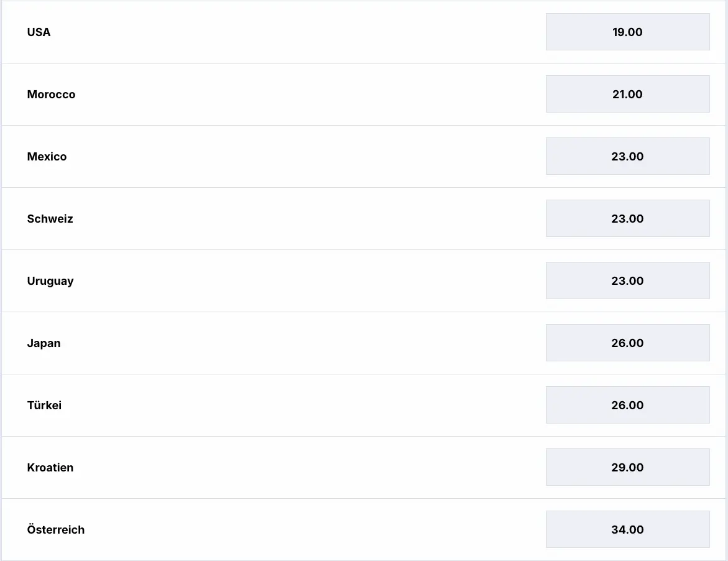Screen dimensions: 728x561
Task: Click empty space in the Österreich row
Action: pyautogui.click(x=311, y=530)
